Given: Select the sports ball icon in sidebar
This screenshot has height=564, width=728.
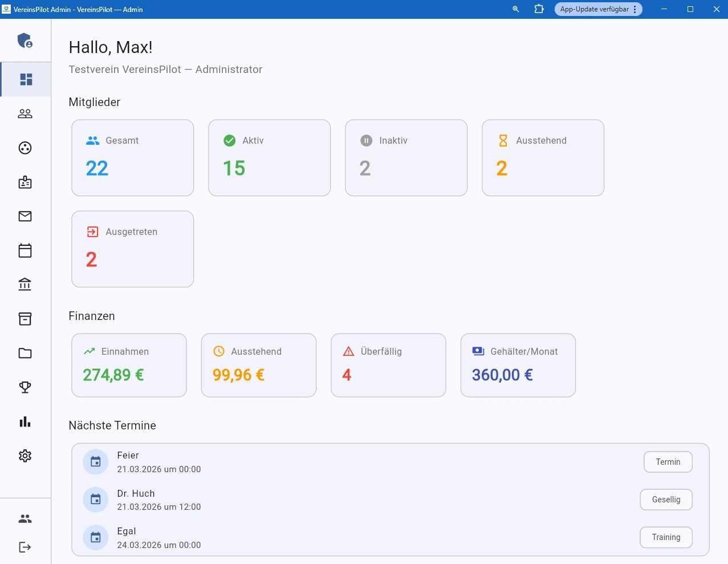Looking at the screenshot, I should 25,148.
